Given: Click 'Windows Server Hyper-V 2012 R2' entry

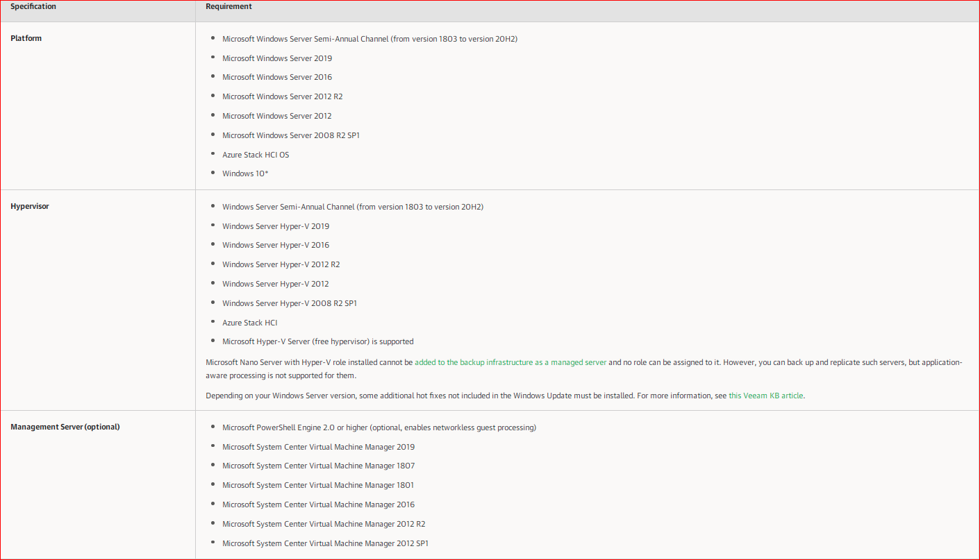Looking at the screenshot, I should [281, 264].
